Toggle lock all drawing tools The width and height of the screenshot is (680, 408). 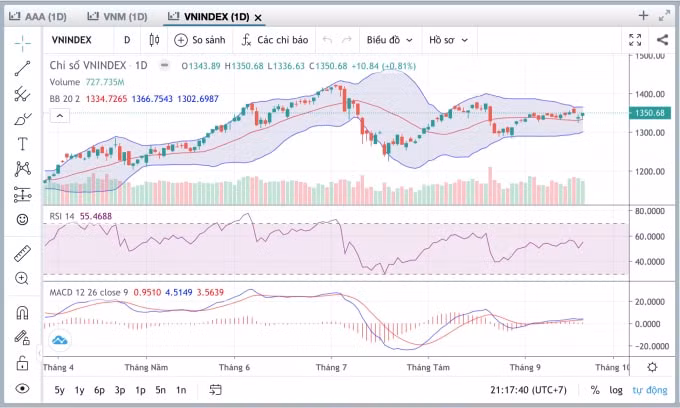coord(23,363)
